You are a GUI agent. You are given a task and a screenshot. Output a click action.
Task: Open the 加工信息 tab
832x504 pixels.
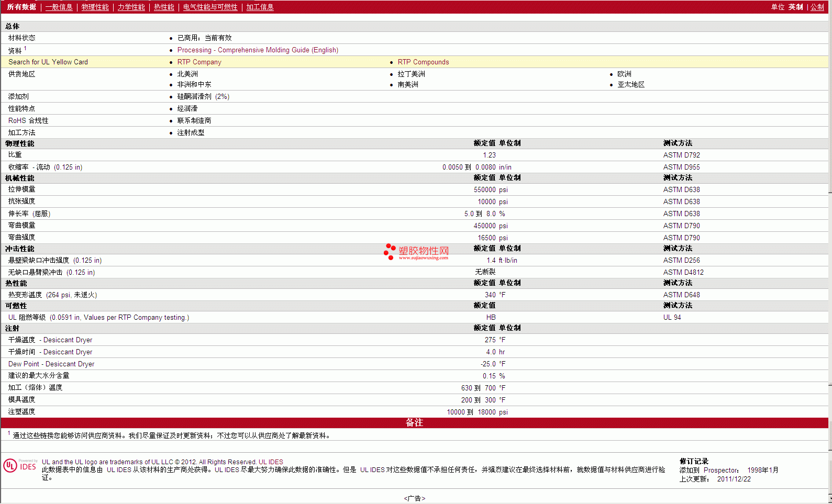(260, 7)
